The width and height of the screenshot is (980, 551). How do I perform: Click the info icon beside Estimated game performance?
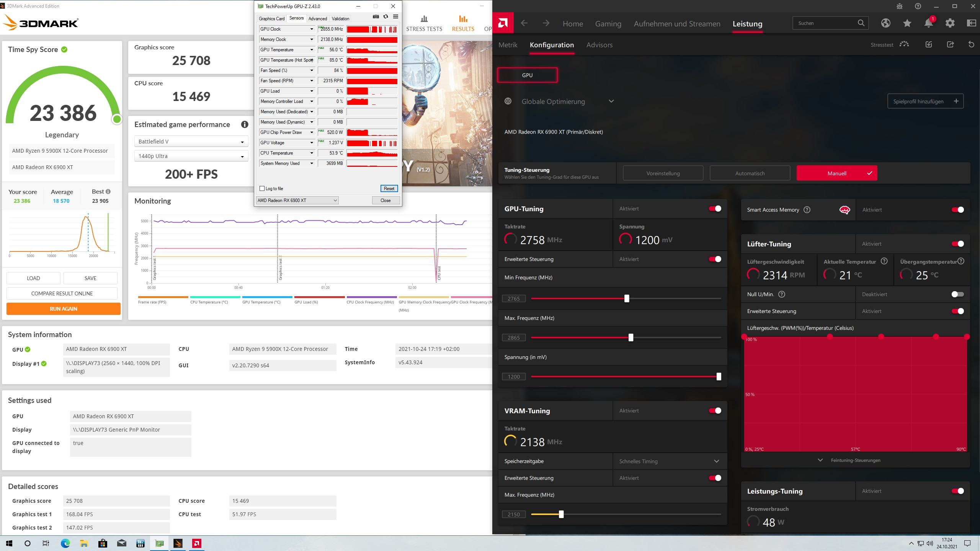[x=245, y=124]
